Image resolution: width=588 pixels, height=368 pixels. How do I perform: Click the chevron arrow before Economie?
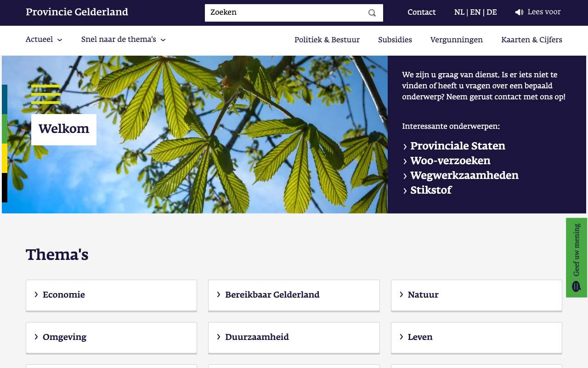tap(36, 294)
